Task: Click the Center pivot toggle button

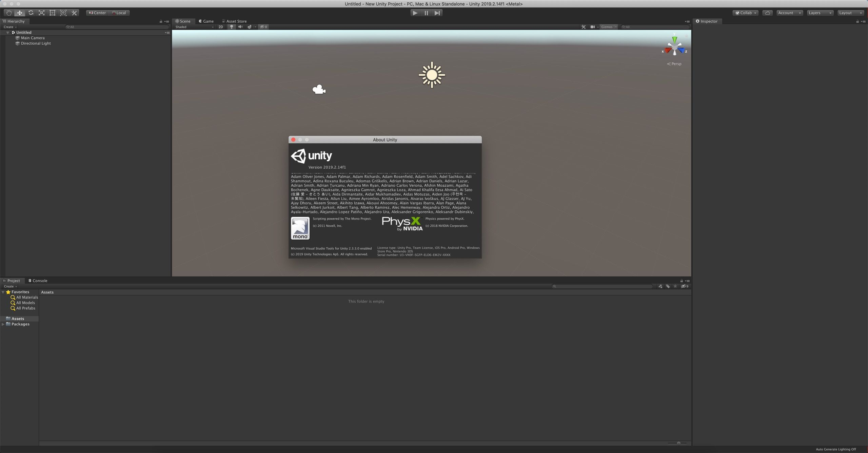Action: (x=97, y=13)
